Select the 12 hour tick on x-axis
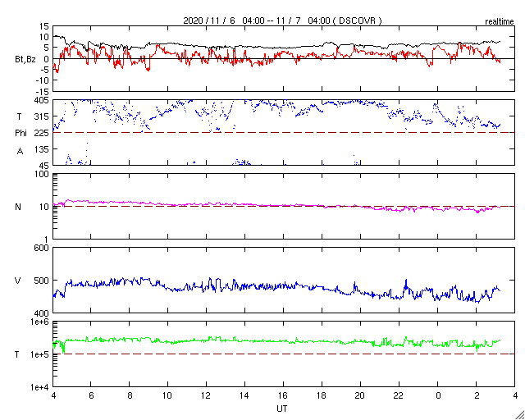The width and height of the screenshot is (525, 420). 207,395
